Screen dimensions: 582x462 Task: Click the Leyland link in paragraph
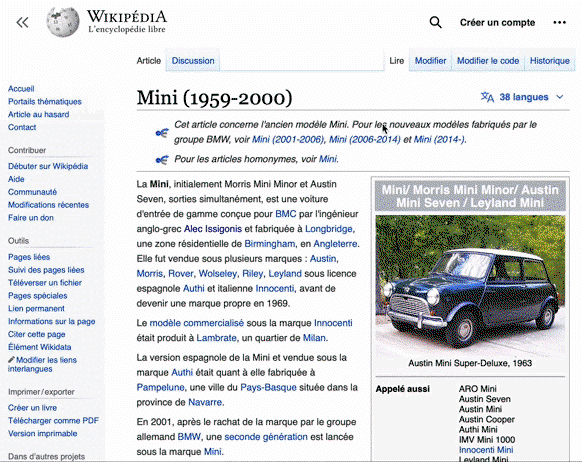[x=285, y=274]
